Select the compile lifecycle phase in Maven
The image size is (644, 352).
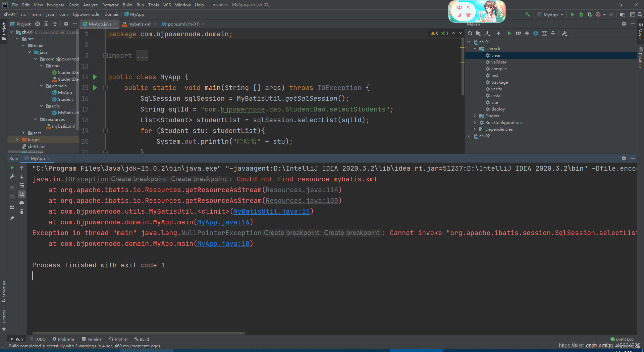pyautogui.click(x=499, y=69)
